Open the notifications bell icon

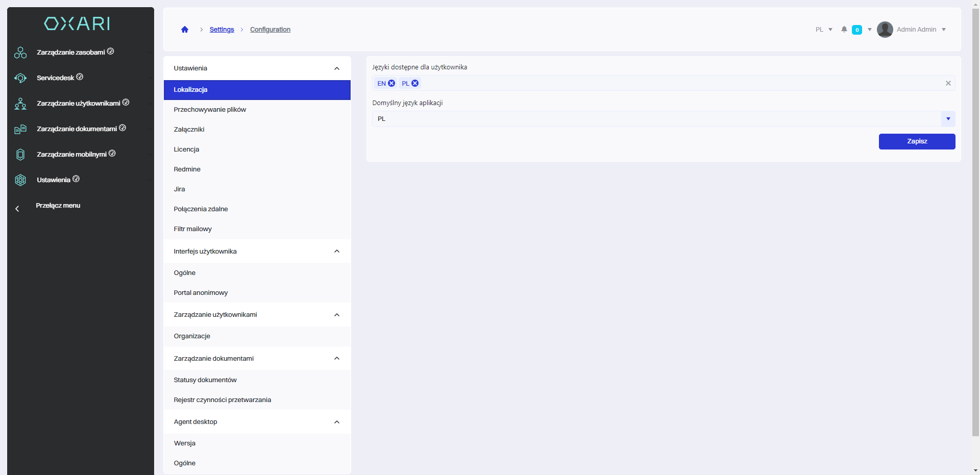click(844, 30)
